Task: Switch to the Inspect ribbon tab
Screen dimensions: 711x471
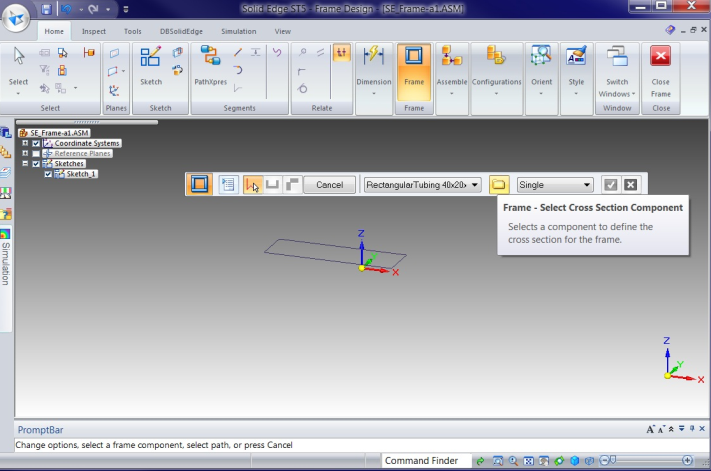Action: 93,31
